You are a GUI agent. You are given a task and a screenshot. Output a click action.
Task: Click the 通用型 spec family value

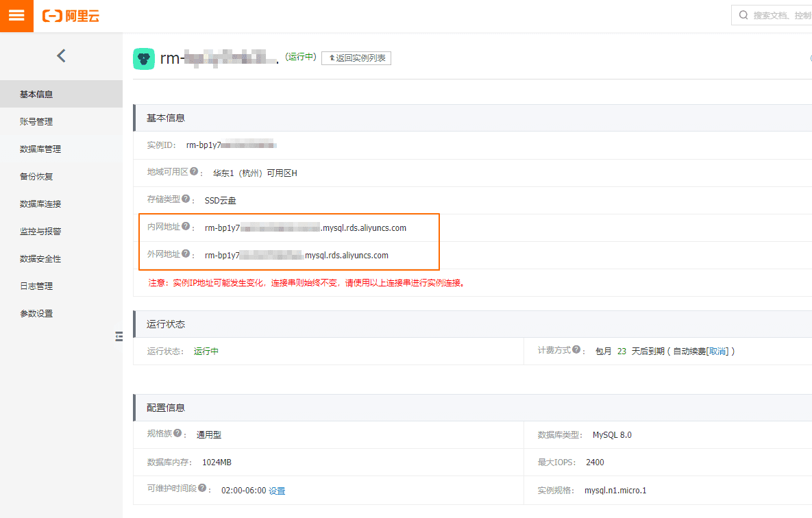click(x=209, y=435)
